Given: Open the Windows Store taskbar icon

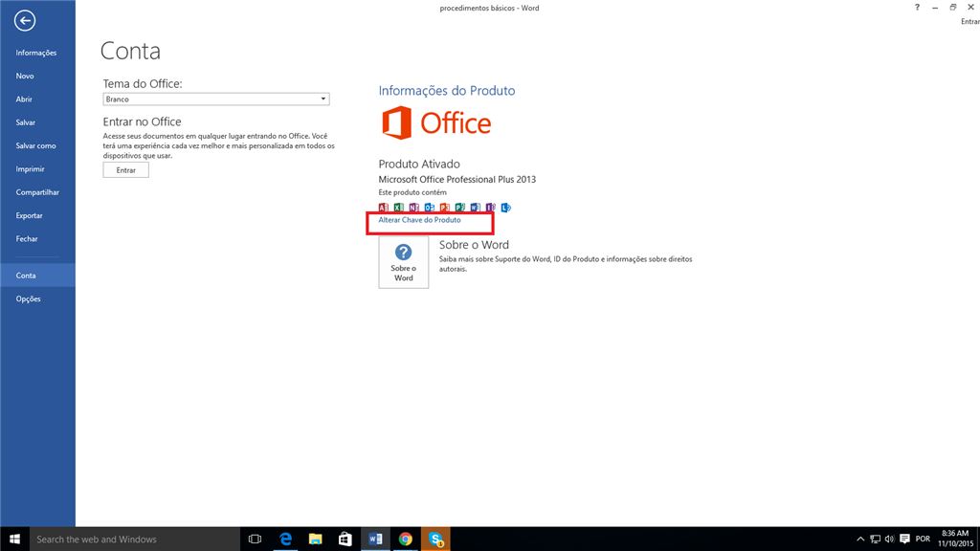Looking at the screenshot, I should pyautogui.click(x=345, y=539).
